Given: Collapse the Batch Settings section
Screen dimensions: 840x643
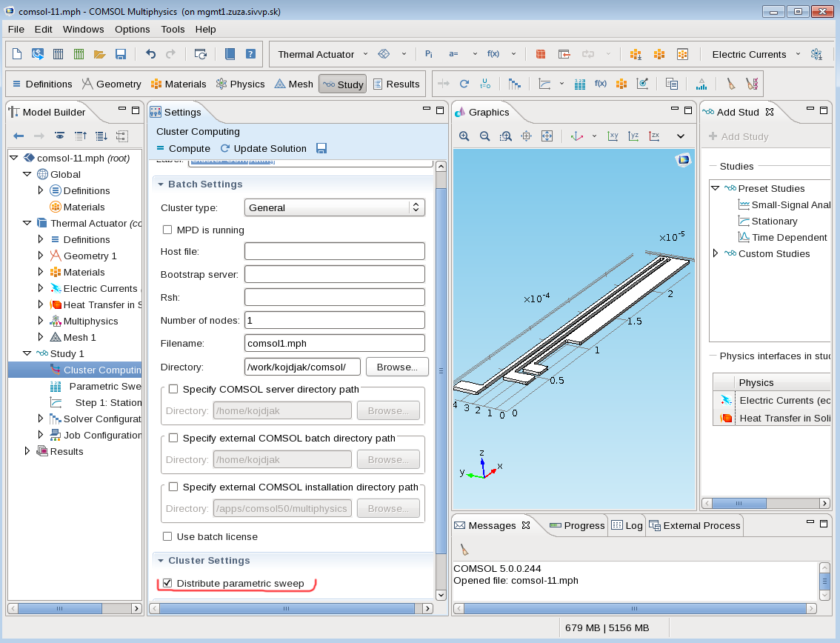Looking at the screenshot, I should coord(160,184).
